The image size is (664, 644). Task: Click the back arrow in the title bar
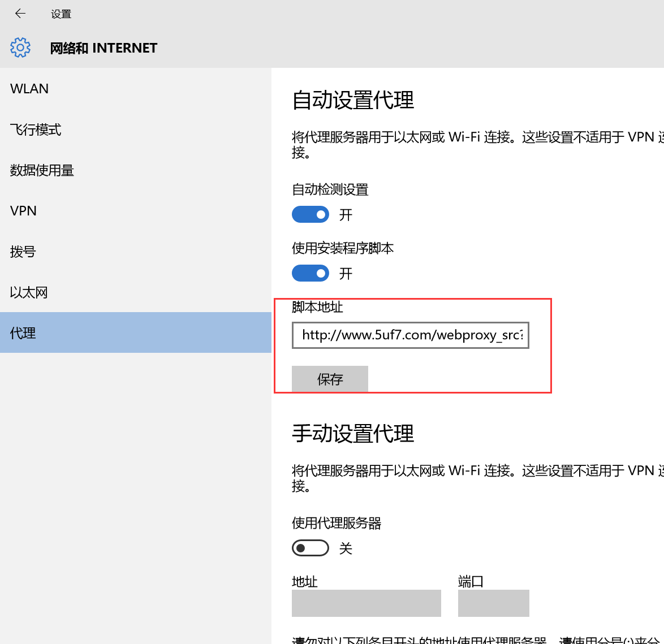tap(20, 14)
